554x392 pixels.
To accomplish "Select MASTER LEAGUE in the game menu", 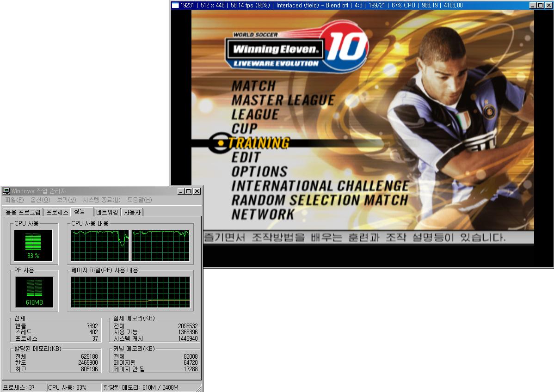I will (283, 100).
